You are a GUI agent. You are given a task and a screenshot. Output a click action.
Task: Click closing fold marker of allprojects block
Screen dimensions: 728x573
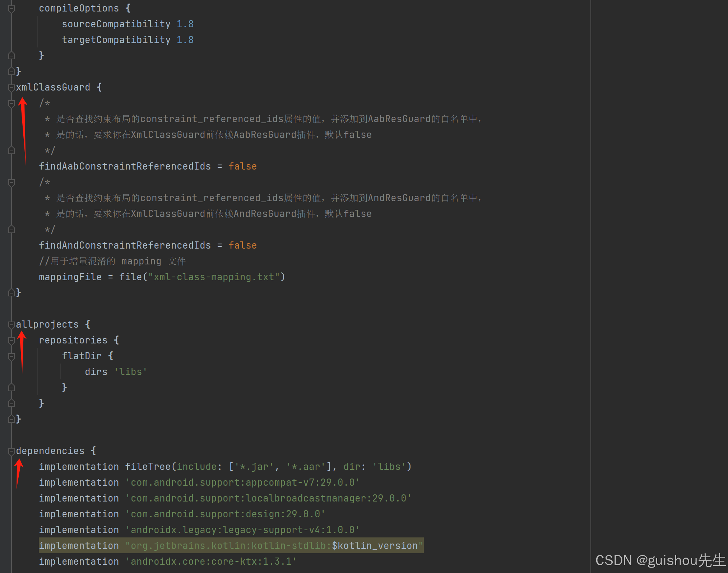click(x=11, y=419)
